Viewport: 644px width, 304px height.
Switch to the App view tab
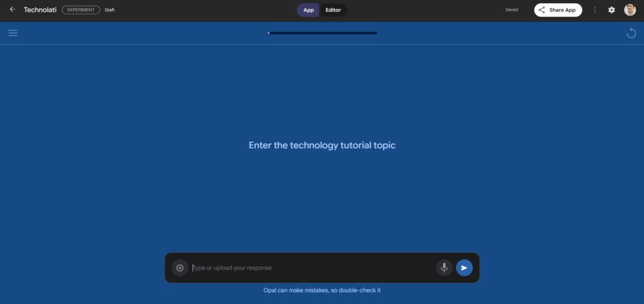[308, 10]
